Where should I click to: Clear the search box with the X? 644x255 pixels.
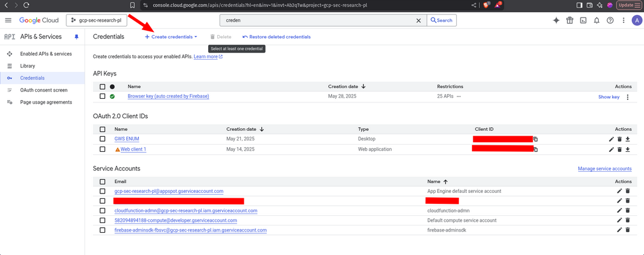418,20
